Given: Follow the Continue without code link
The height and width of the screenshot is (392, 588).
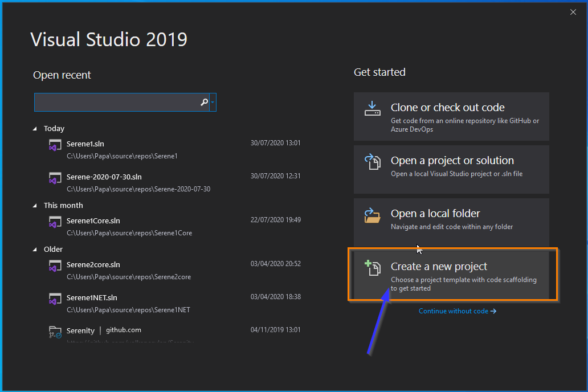Looking at the screenshot, I should (458, 311).
